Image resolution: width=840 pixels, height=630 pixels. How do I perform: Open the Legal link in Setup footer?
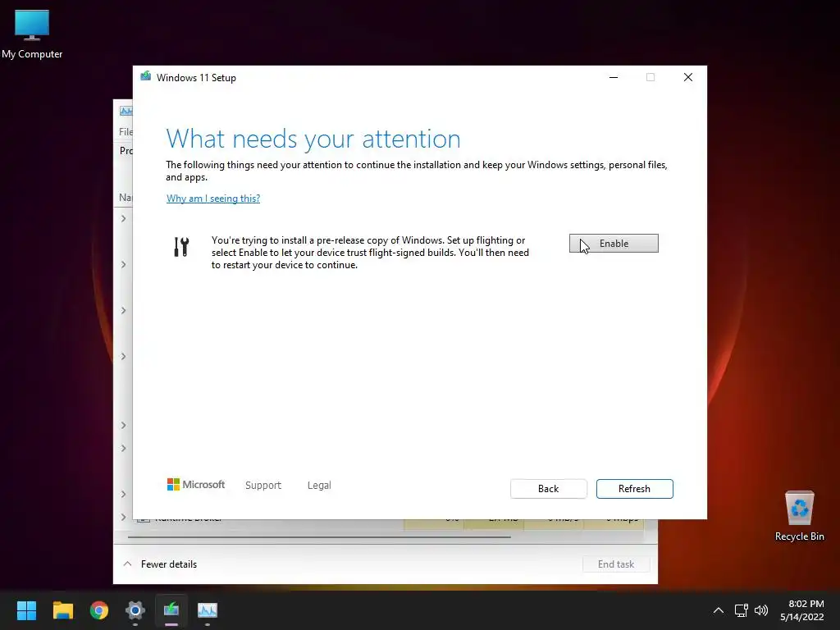coord(319,485)
